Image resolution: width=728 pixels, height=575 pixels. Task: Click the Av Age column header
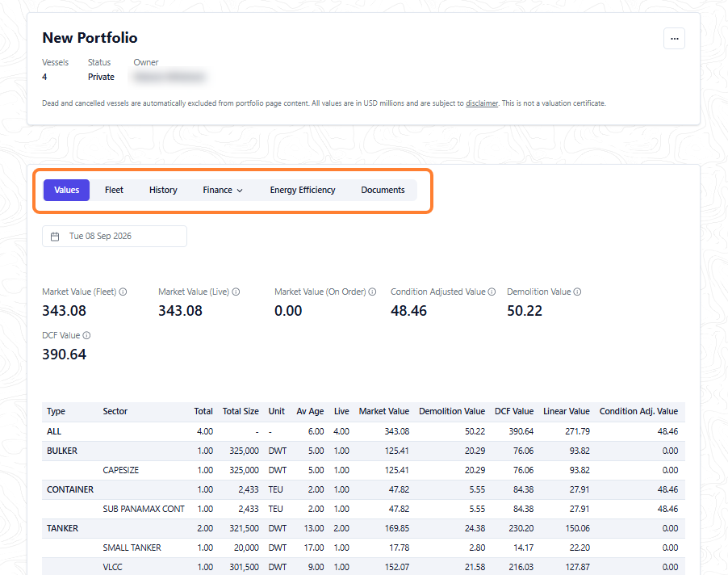(310, 412)
